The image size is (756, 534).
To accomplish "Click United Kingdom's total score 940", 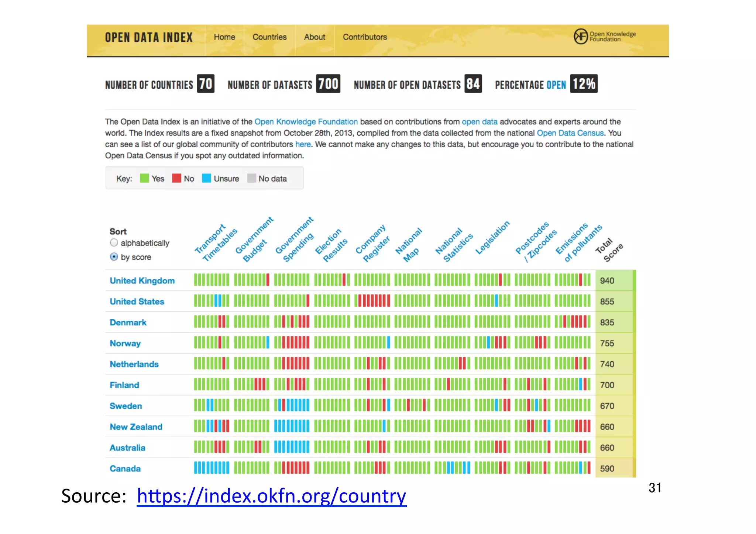I will point(607,280).
